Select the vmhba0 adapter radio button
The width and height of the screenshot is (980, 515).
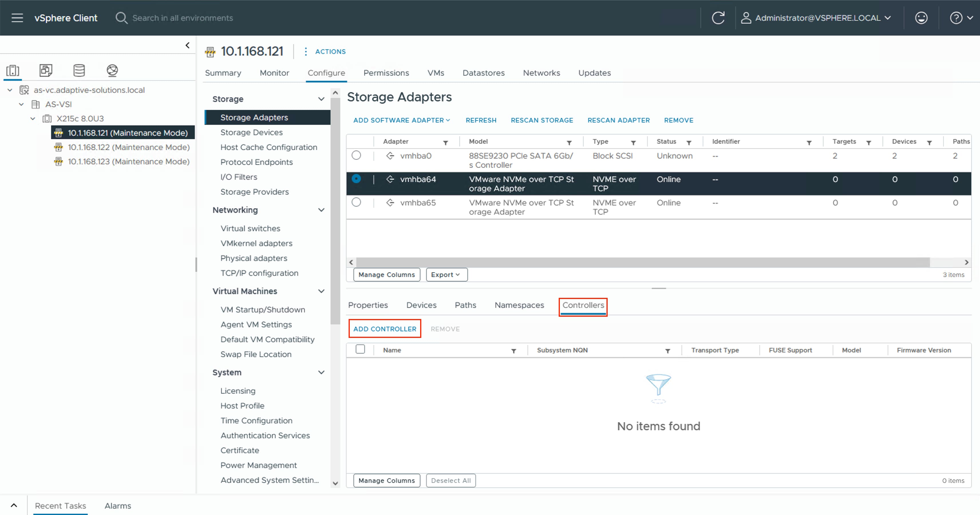(356, 155)
